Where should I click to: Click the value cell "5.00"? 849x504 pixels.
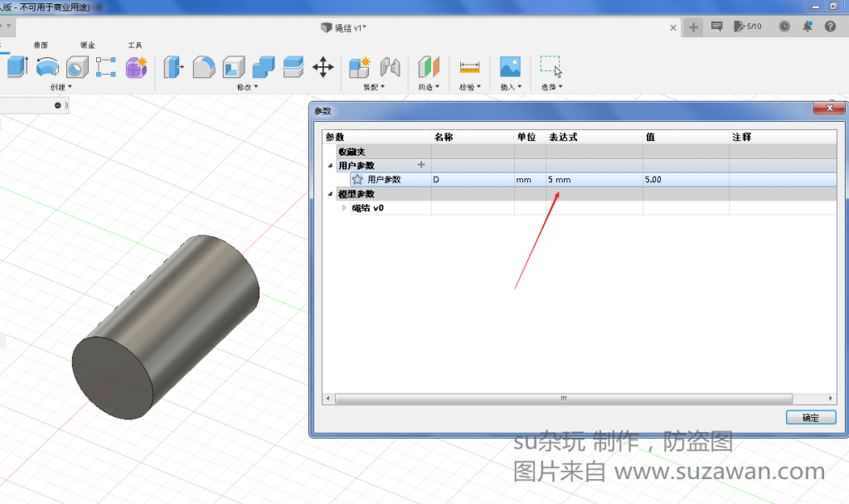pos(686,180)
